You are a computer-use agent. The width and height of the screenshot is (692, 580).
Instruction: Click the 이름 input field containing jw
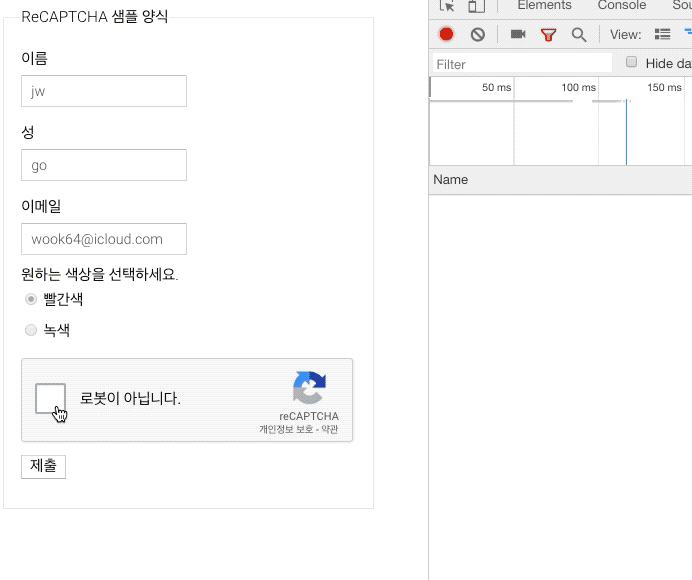[104, 91]
